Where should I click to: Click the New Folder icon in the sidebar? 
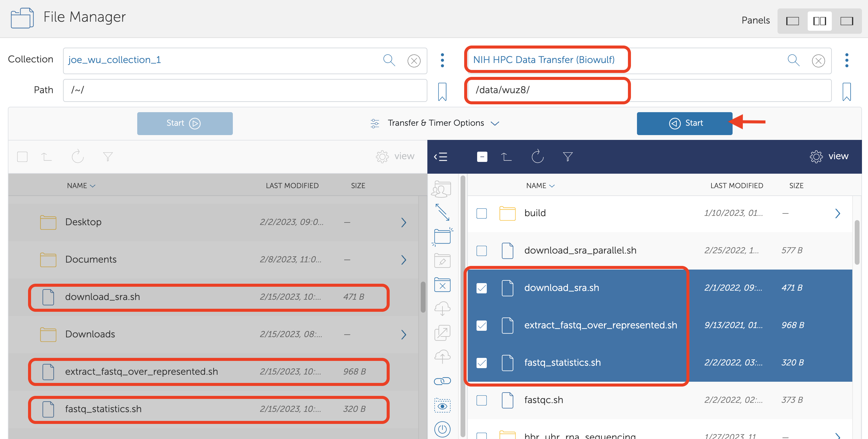[x=442, y=236]
